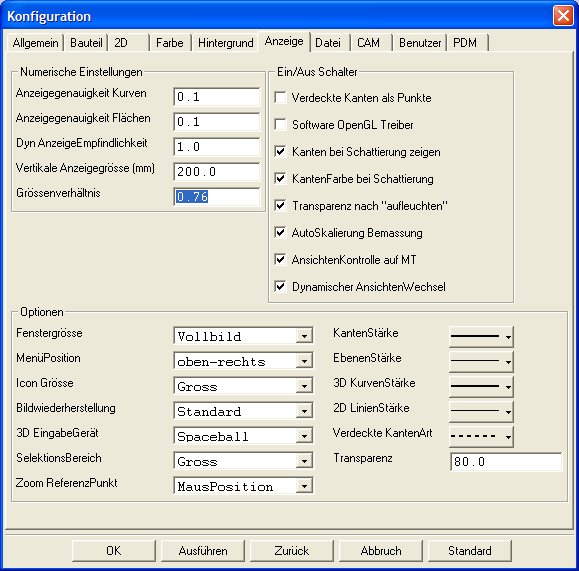Open the 3D EingabeGerät dropdown
This screenshot has height=571, width=579.
243,436
